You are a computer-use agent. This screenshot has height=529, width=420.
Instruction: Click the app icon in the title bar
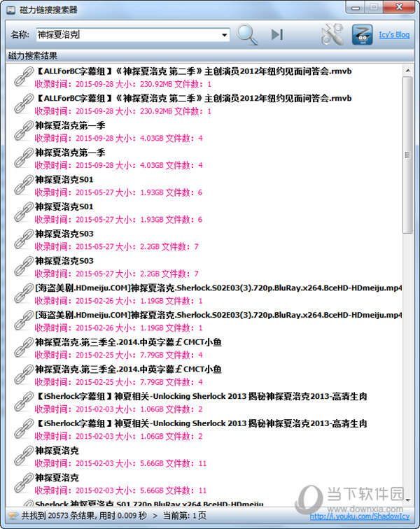point(10,10)
